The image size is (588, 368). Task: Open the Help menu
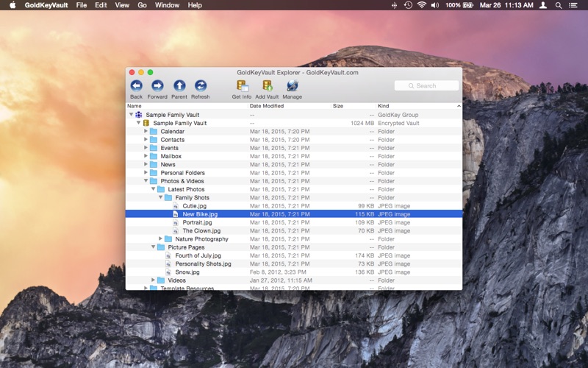195,5
